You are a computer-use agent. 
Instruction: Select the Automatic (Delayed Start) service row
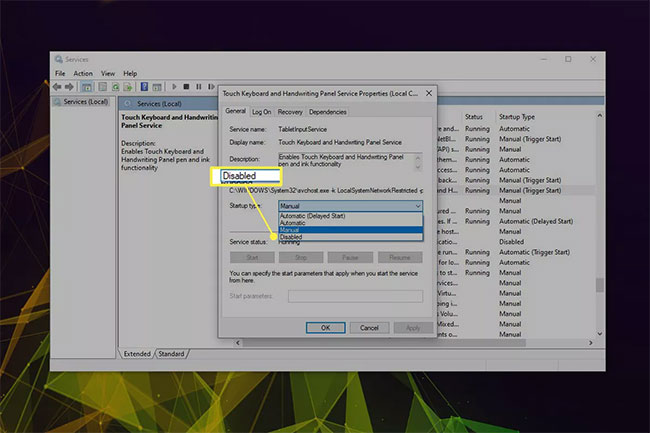pyautogui.click(x=516, y=221)
